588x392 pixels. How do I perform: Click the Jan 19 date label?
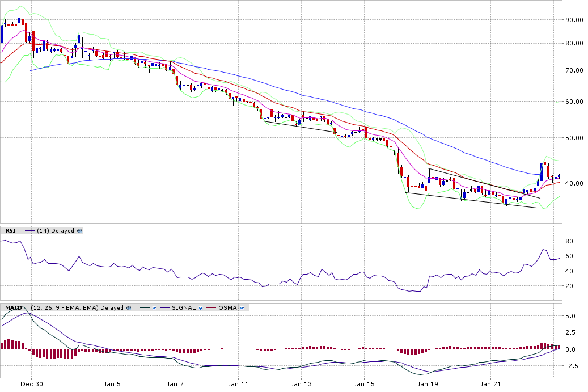[428, 384]
